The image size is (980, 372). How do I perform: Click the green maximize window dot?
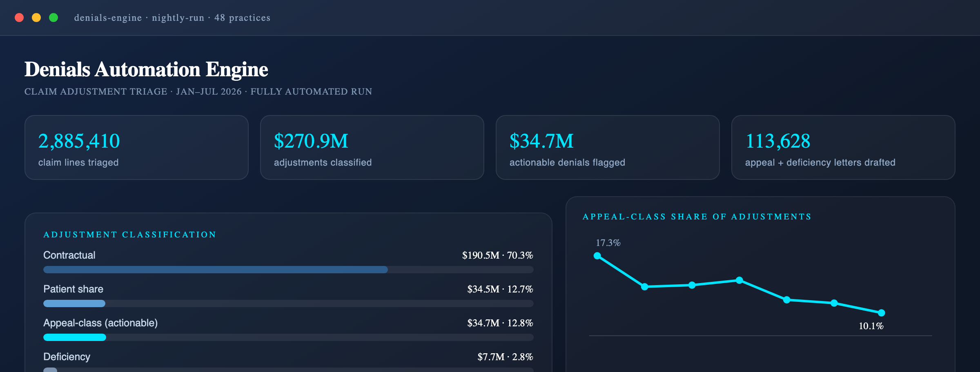[53, 18]
